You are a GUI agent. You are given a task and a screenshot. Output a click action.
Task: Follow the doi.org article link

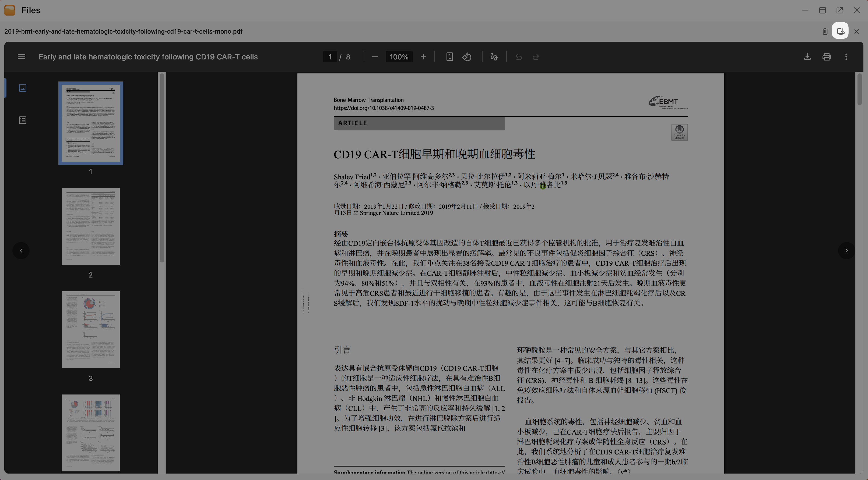click(x=384, y=108)
